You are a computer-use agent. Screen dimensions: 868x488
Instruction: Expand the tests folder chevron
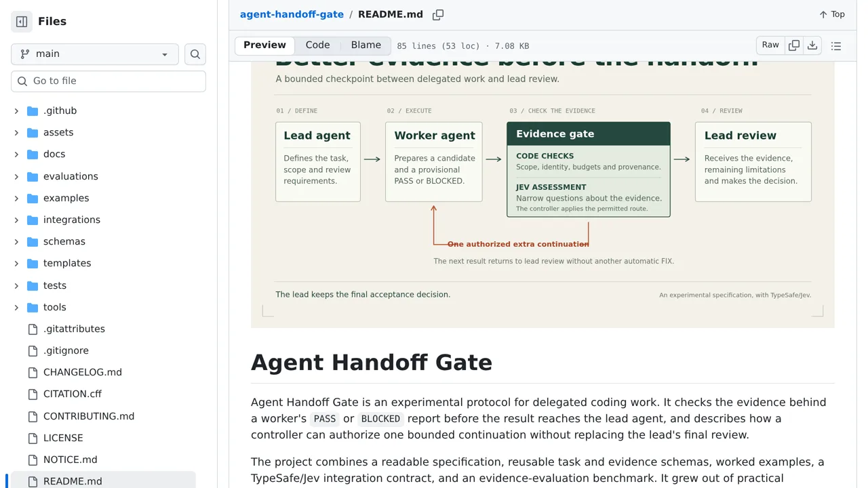pyautogui.click(x=16, y=285)
